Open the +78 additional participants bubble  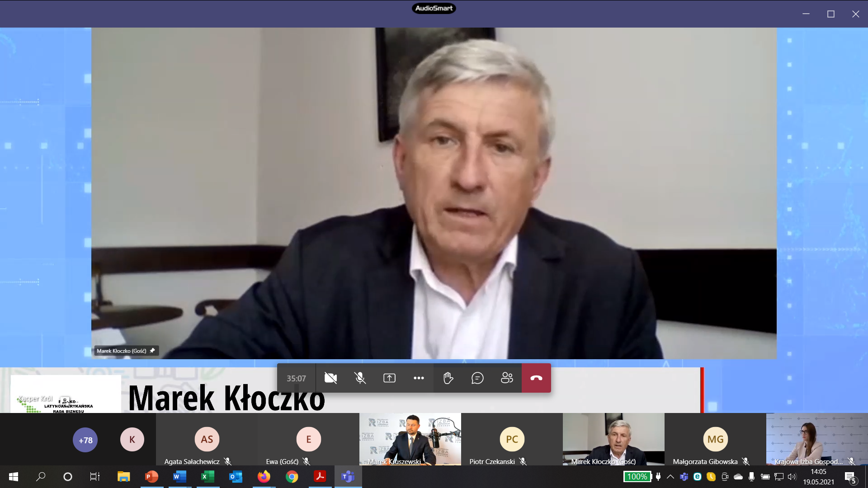[85, 440]
